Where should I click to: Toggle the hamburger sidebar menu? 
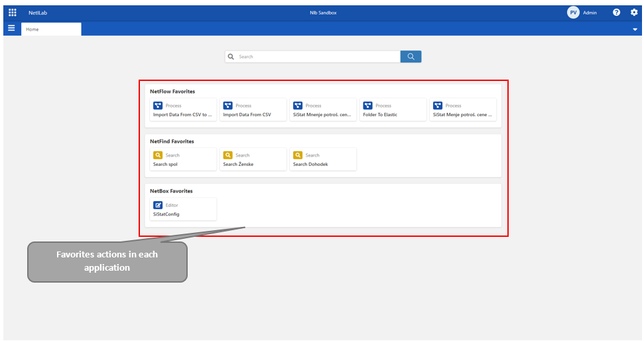[x=11, y=29]
